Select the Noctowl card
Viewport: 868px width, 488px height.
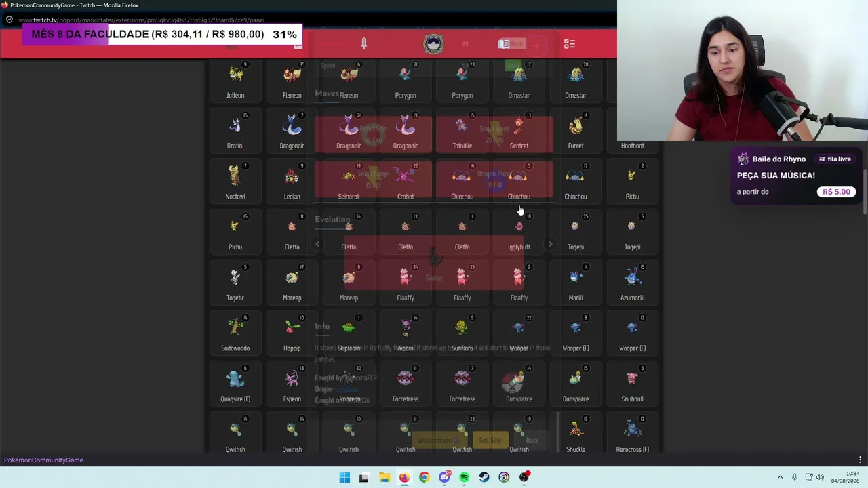point(235,182)
